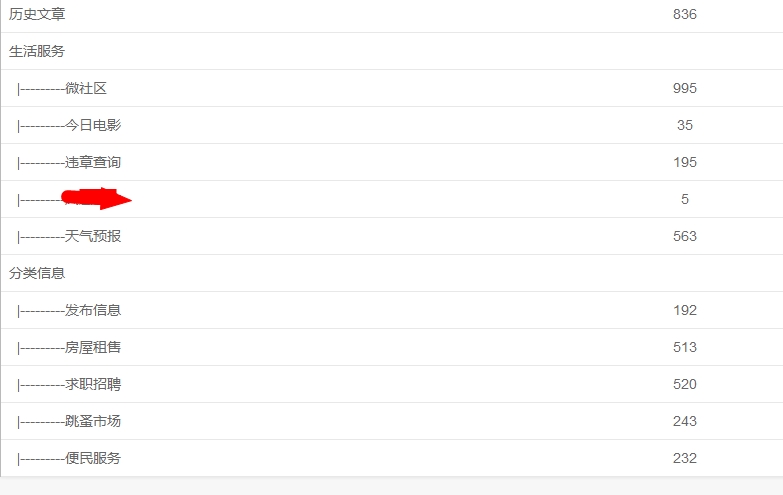This screenshot has width=783, height=495.
Task: Choose the 天气预报 entry
Action: click(93, 236)
